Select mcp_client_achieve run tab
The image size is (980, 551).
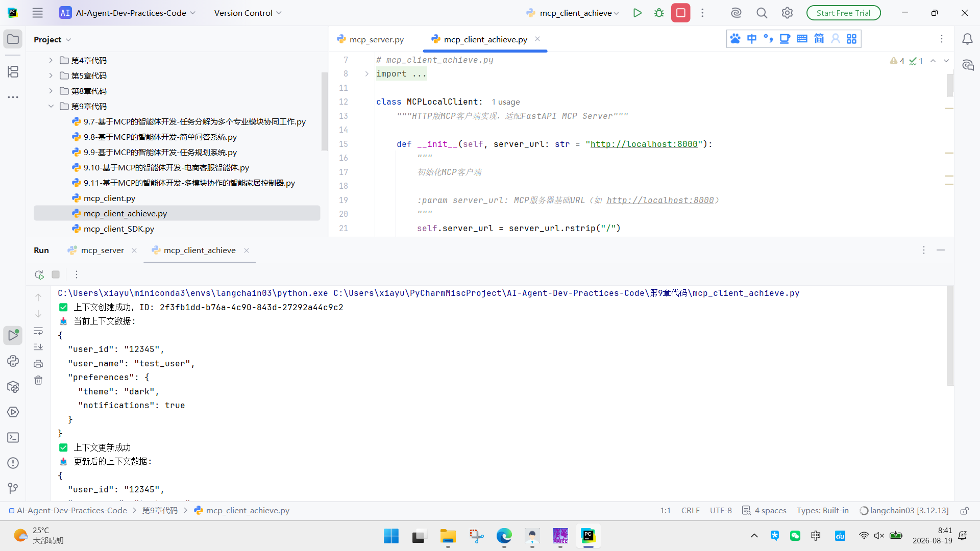coord(200,250)
